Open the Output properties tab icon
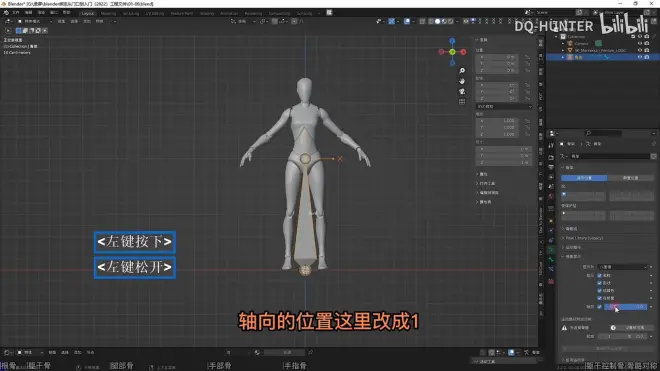 click(x=551, y=167)
